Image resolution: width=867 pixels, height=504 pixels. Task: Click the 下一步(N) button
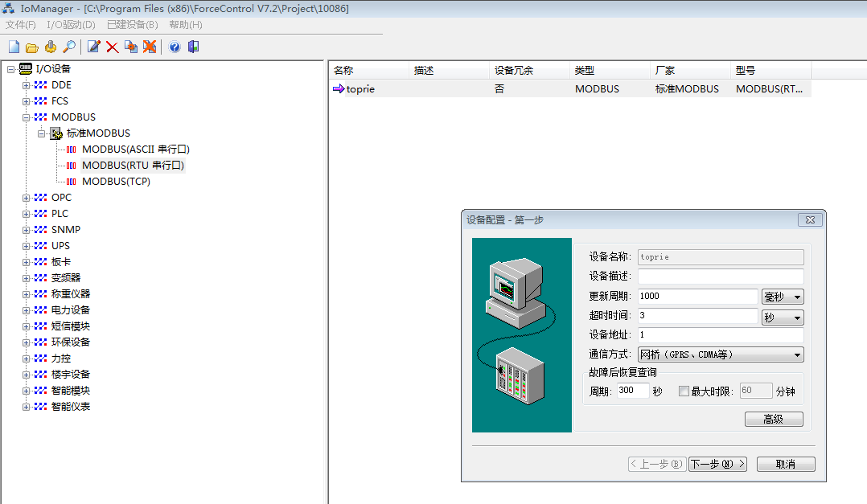click(717, 464)
